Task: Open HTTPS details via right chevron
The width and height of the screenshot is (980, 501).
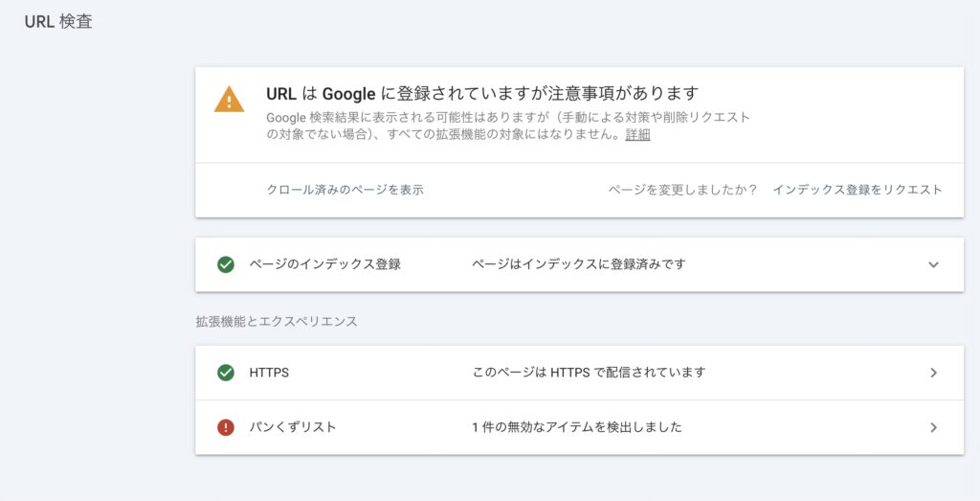Action: coord(934,373)
